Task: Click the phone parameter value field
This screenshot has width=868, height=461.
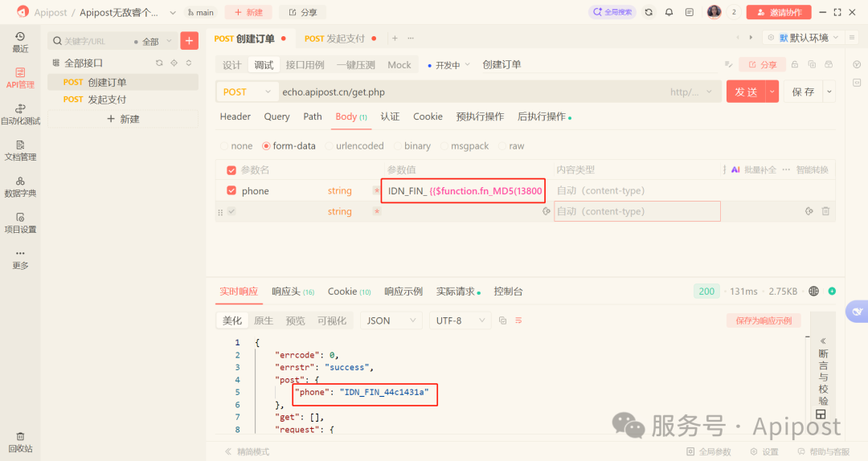Action: (x=464, y=191)
